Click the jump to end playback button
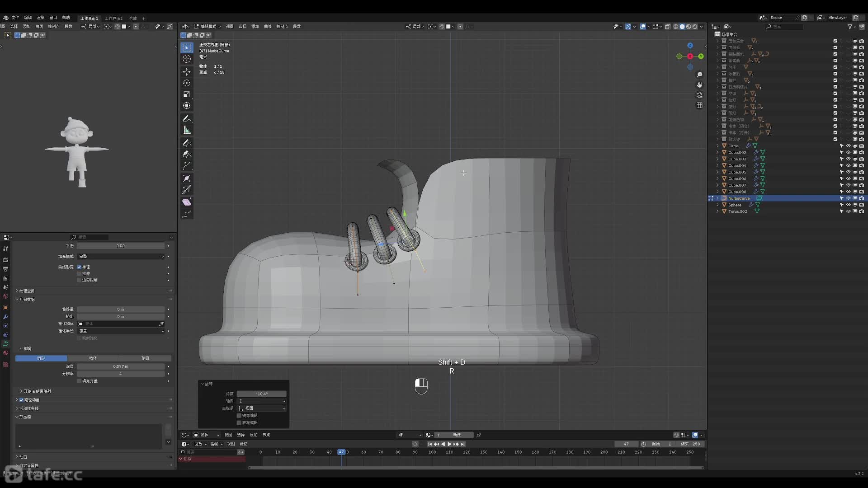Image resolution: width=868 pixels, height=488 pixels. pyautogui.click(x=463, y=444)
